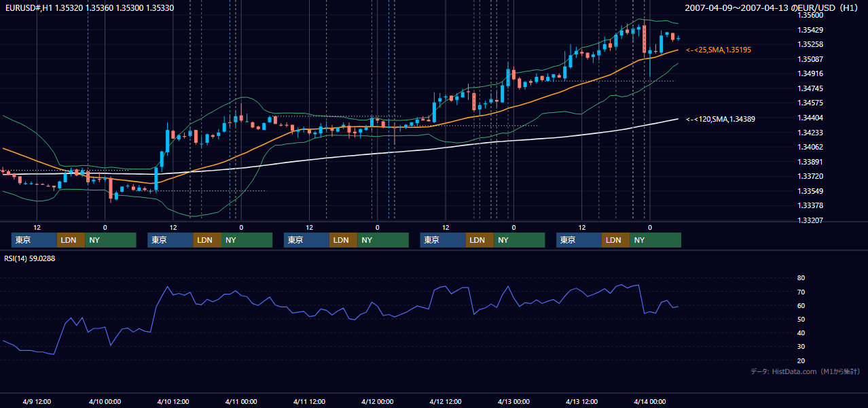The image size is (868, 408).
Task: Click price axis label 1.33891
Action: (x=810, y=162)
